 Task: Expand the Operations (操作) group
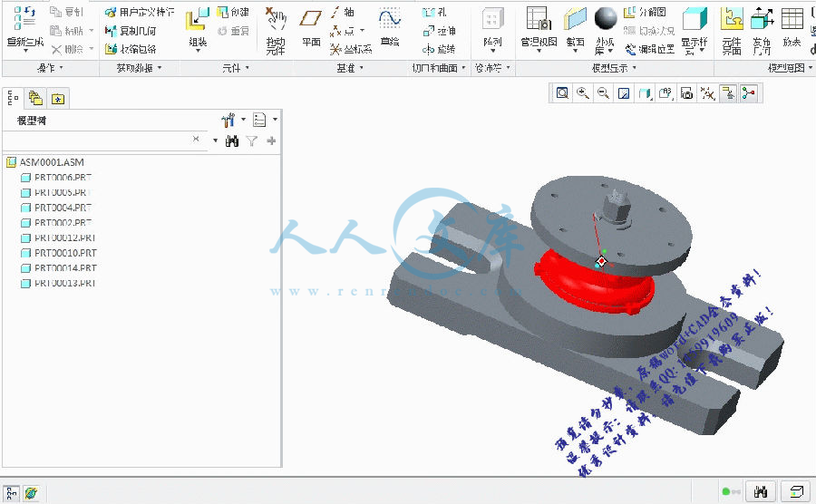tap(50, 68)
